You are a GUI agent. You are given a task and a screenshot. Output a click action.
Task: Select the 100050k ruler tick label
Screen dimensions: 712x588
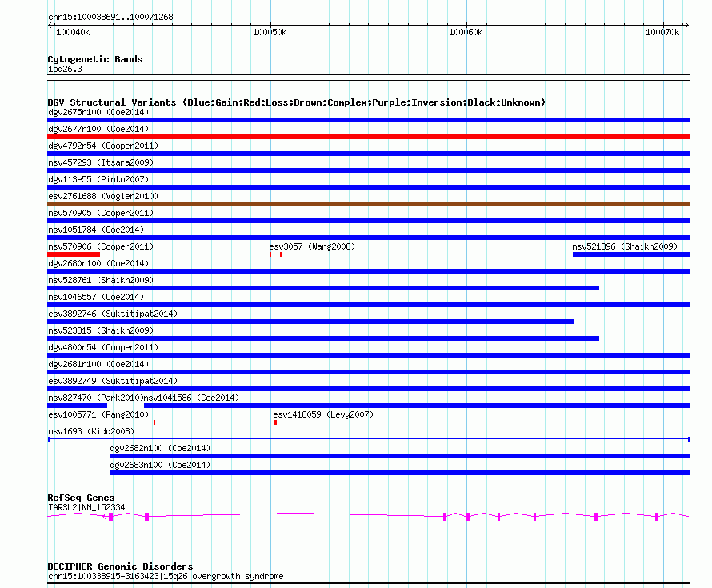pyautogui.click(x=270, y=32)
